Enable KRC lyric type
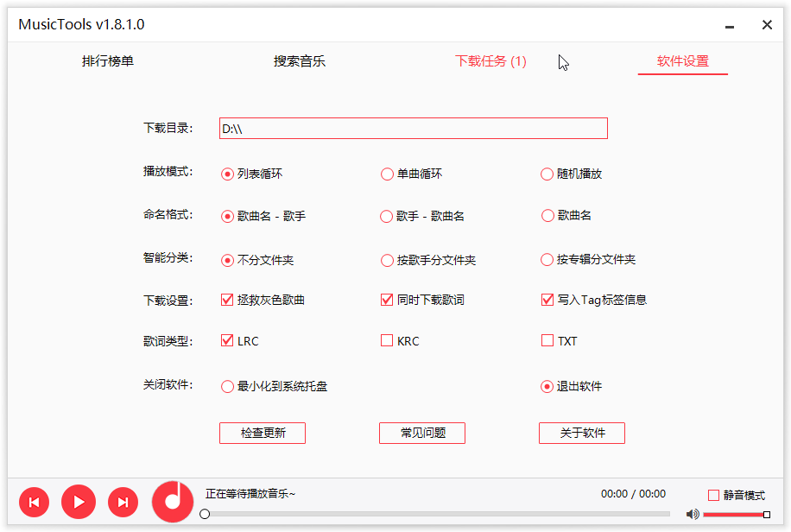 (x=387, y=341)
